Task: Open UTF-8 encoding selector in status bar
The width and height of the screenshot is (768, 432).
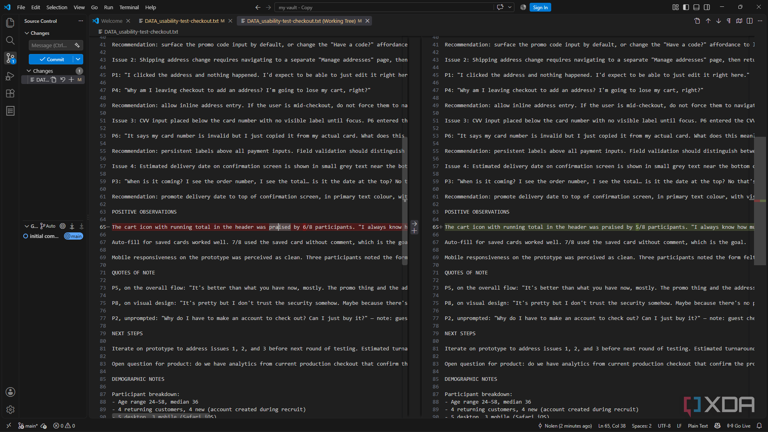Action: pos(664,426)
